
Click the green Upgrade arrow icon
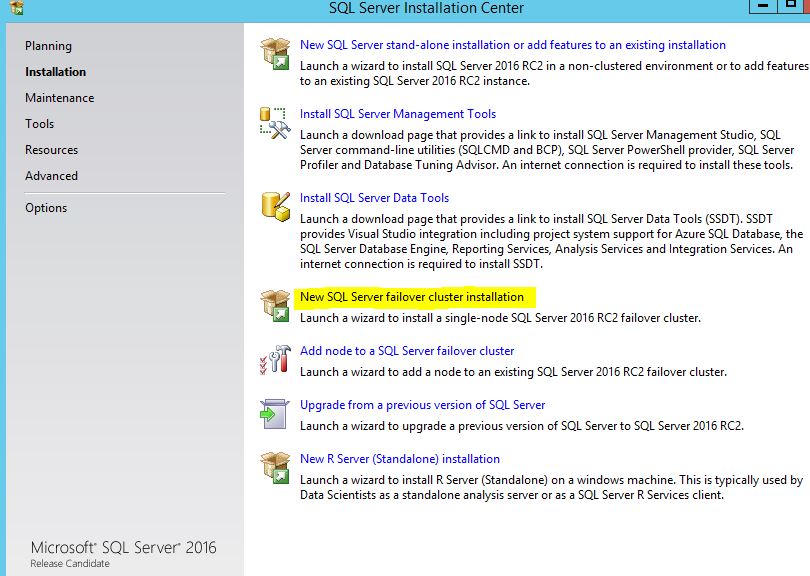click(273, 412)
